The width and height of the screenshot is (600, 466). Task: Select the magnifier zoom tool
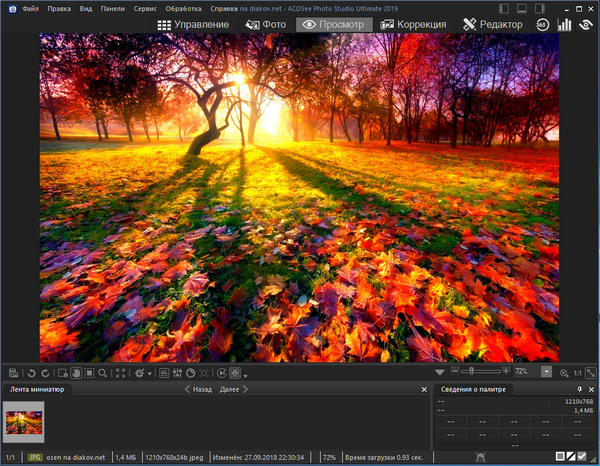103,372
